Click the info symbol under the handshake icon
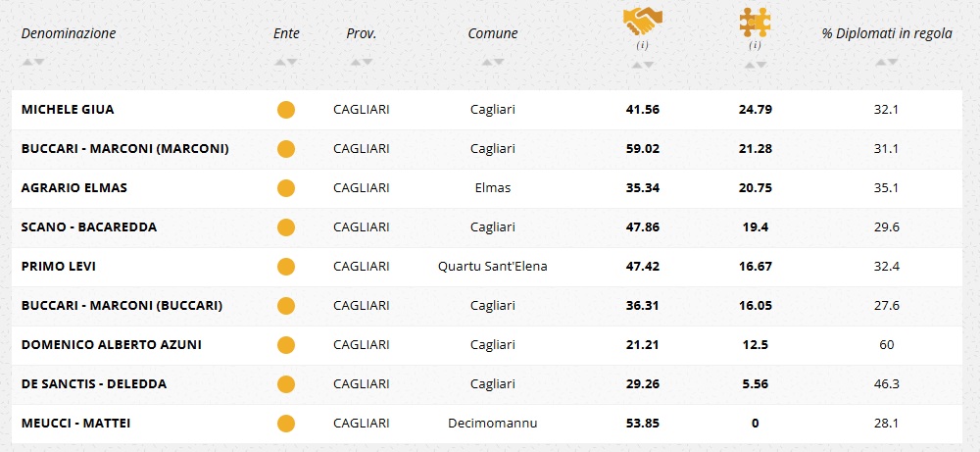The image size is (980, 452). click(643, 45)
